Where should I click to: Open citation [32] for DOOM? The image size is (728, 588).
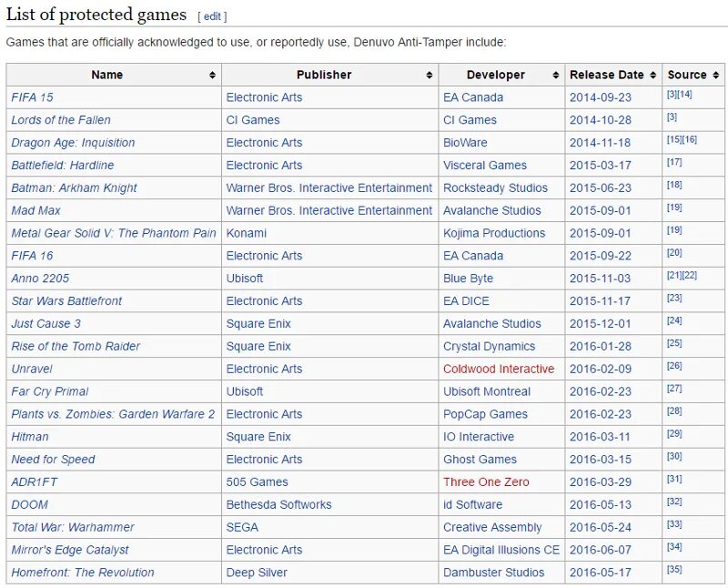(674, 502)
